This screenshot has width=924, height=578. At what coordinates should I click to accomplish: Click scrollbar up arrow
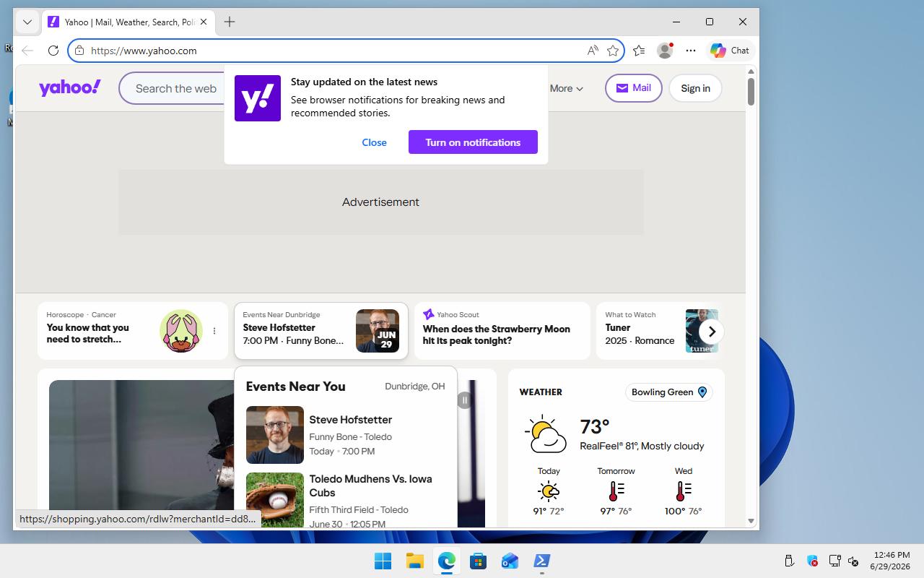pyautogui.click(x=751, y=72)
